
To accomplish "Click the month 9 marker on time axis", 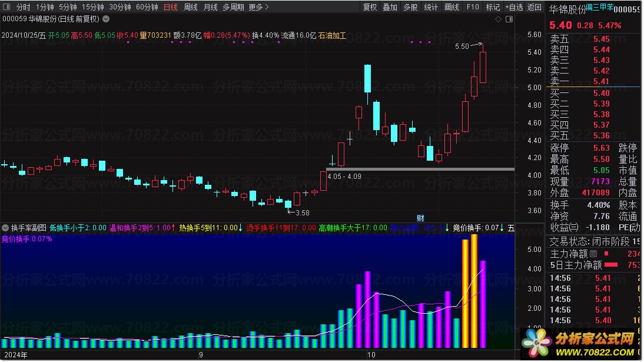I will [201, 355].
